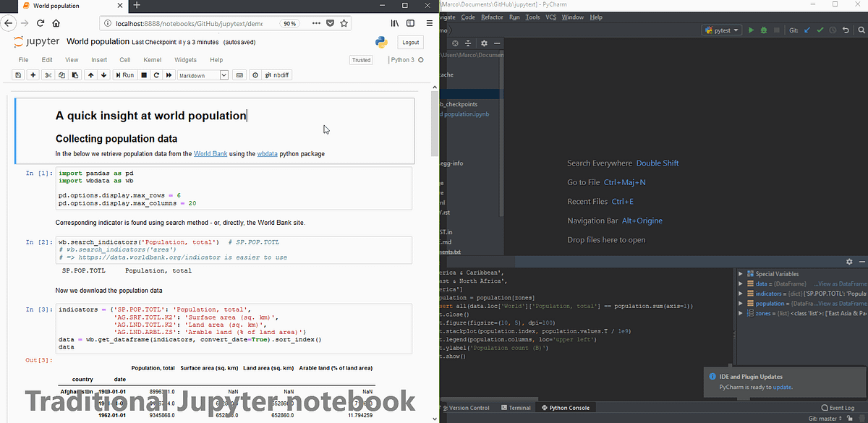868x423 pixels.
Task: Save the notebook via floppy disk icon
Action: pyautogui.click(x=18, y=74)
